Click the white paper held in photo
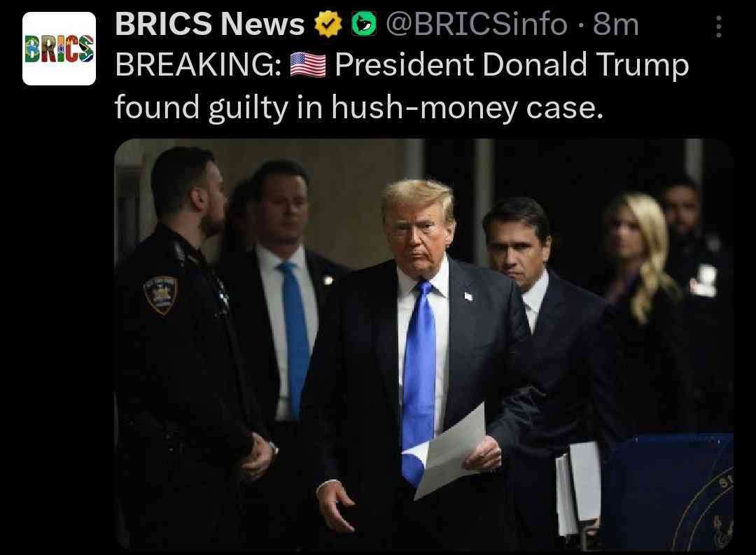The width and height of the screenshot is (756, 555). click(x=450, y=452)
